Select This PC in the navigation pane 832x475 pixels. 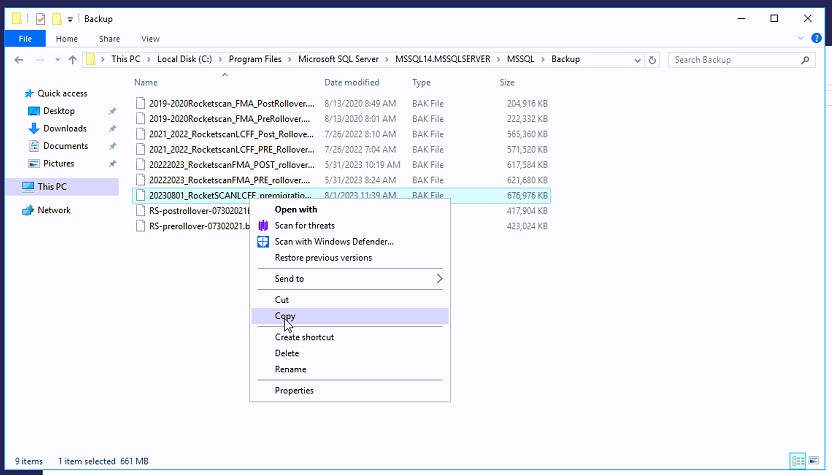[52, 186]
